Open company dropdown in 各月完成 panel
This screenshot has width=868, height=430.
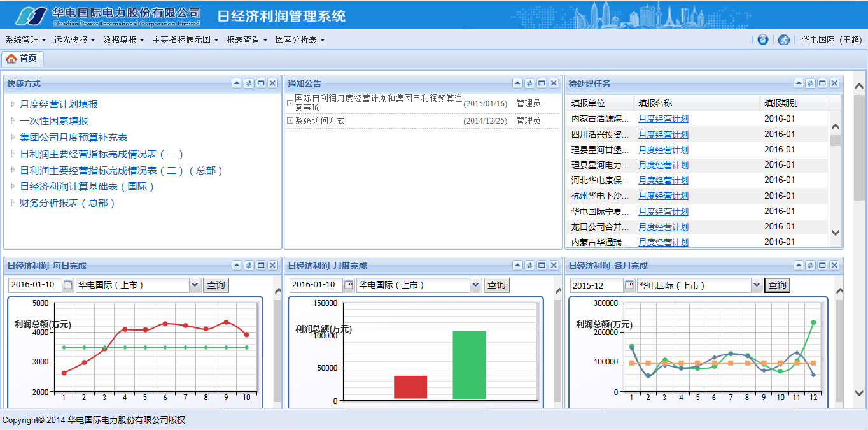(x=756, y=285)
